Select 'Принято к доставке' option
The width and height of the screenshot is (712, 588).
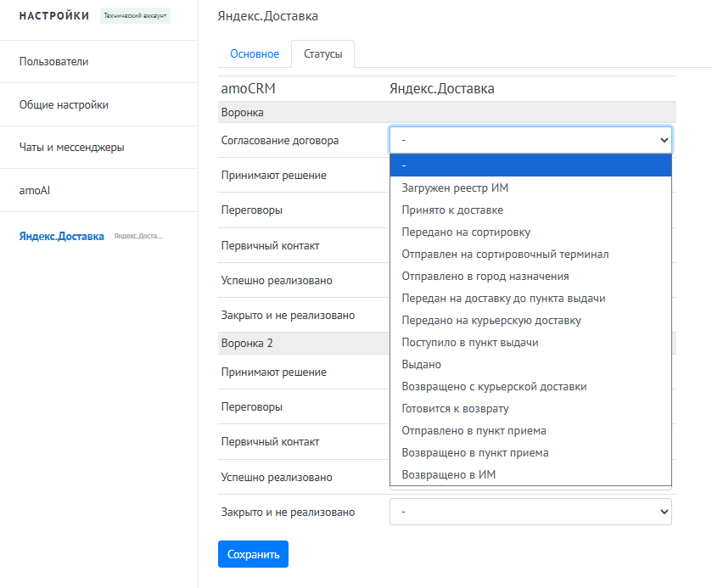530,210
